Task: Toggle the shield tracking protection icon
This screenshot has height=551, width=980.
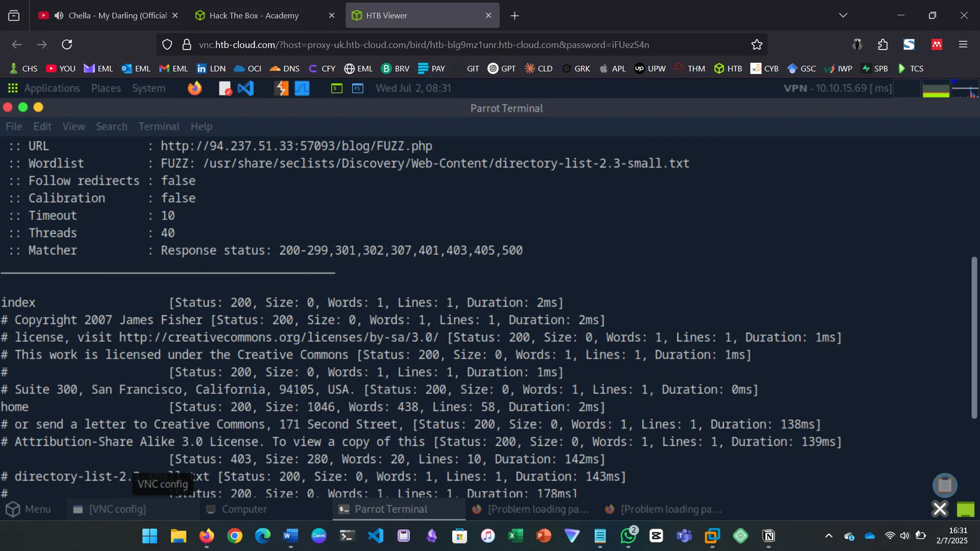Action: tap(167, 44)
